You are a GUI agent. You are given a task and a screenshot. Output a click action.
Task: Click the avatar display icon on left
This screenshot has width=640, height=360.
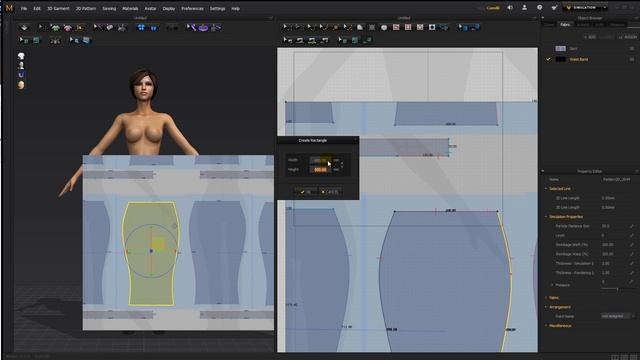click(x=21, y=65)
